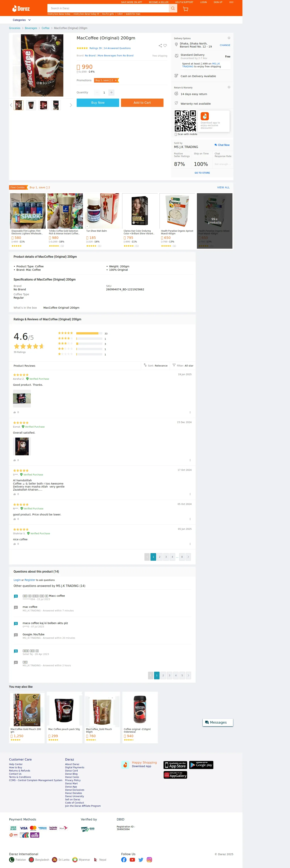Open MacCoffee Gold Pouch 200 gm card
The width and height of the screenshot is (290, 868).
[27, 717]
